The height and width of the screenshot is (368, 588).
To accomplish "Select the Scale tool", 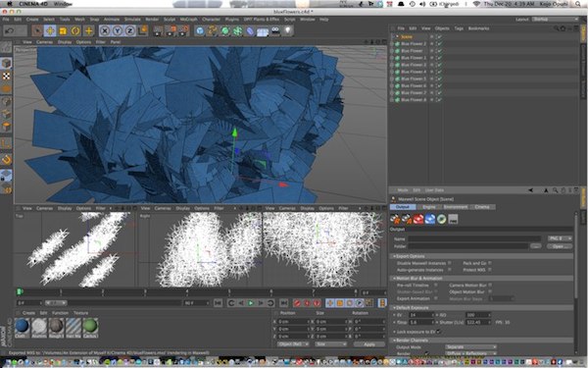I will [63, 30].
